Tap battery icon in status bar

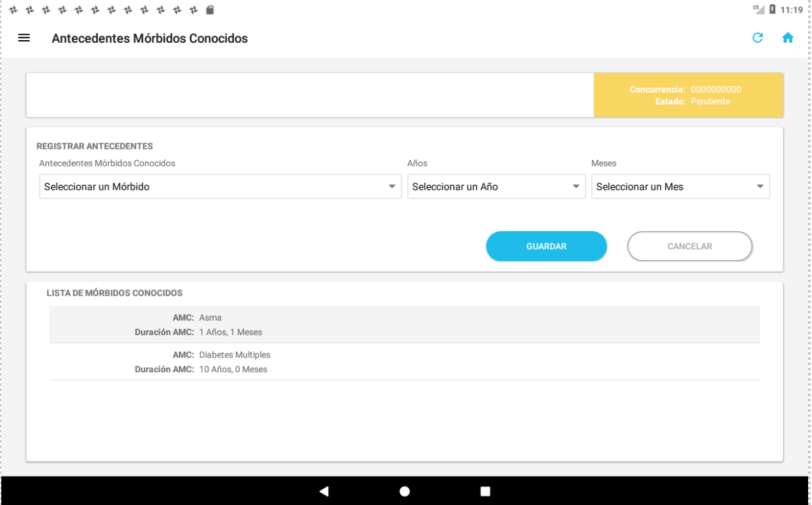pyautogui.click(x=772, y=10)
